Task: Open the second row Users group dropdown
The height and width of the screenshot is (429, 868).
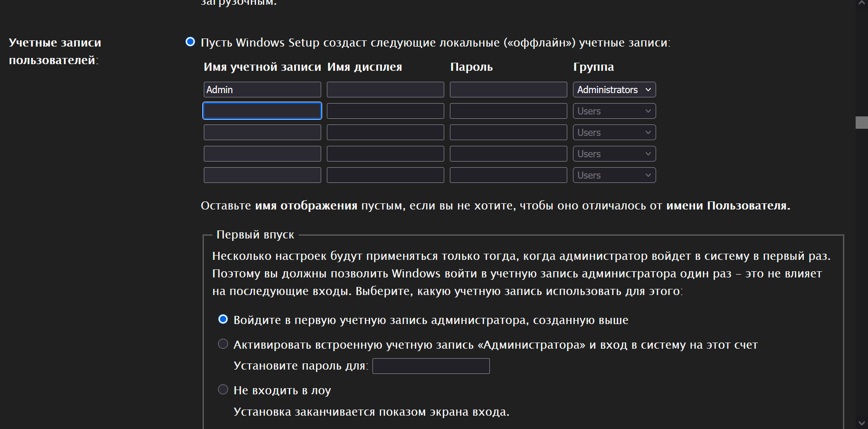Action: [x=614, y=111]
